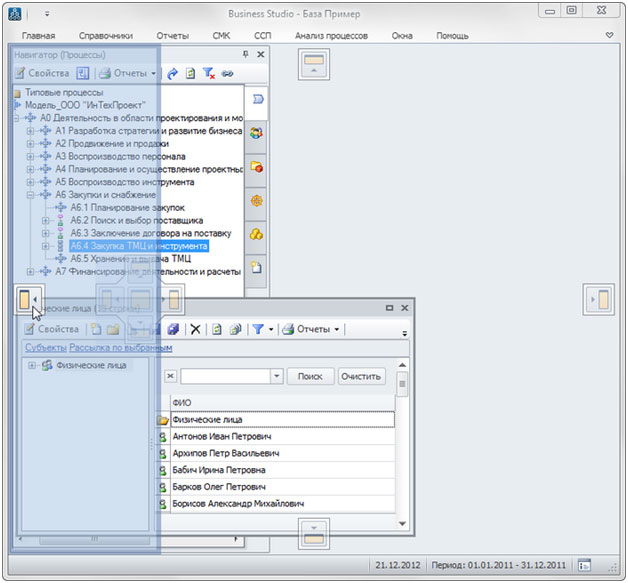Screen dimensions: 628x583
Task: Open the Рассылка по выбранным link
Action: (x=121, y=348)
